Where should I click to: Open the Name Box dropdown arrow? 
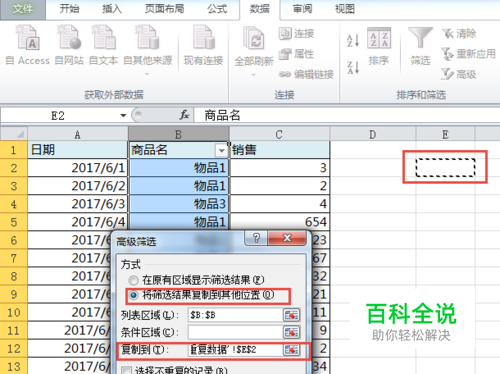[x=123, y=116]
